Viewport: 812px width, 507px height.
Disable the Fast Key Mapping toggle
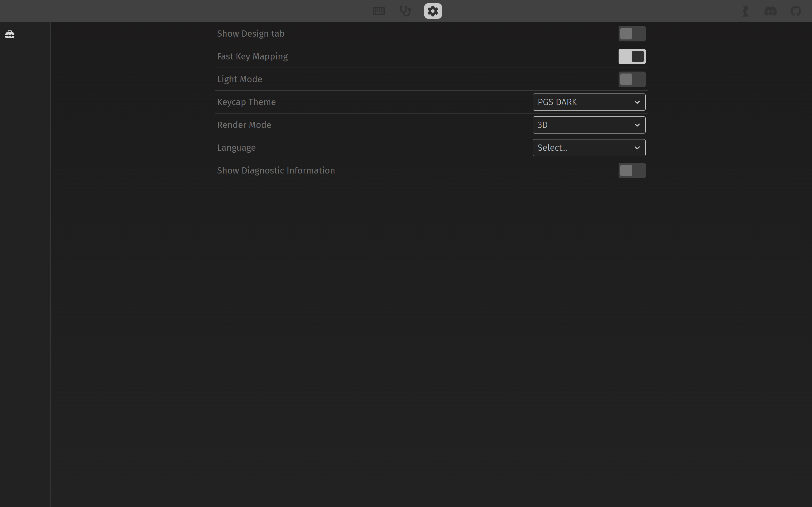(x=632, y=56)
